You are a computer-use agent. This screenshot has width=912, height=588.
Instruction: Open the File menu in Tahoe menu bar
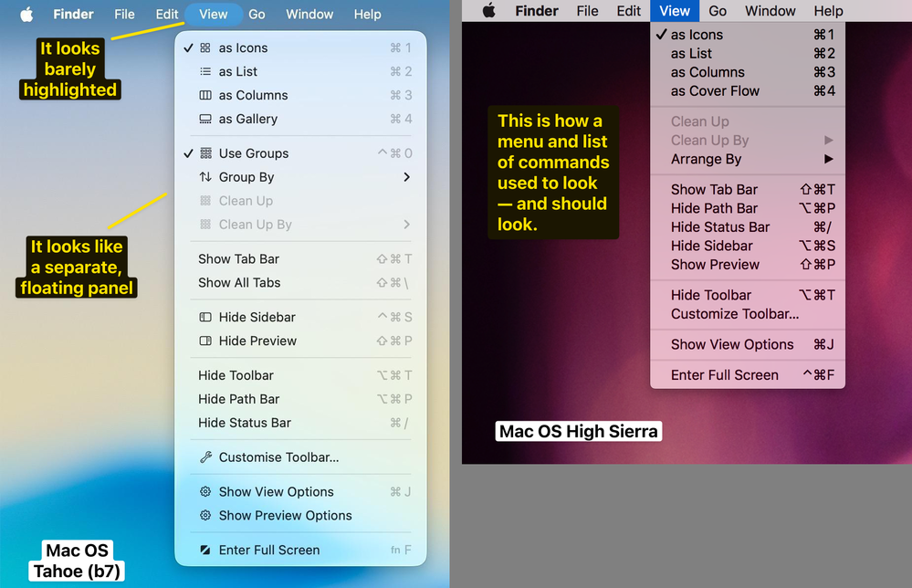click(124, 14)
